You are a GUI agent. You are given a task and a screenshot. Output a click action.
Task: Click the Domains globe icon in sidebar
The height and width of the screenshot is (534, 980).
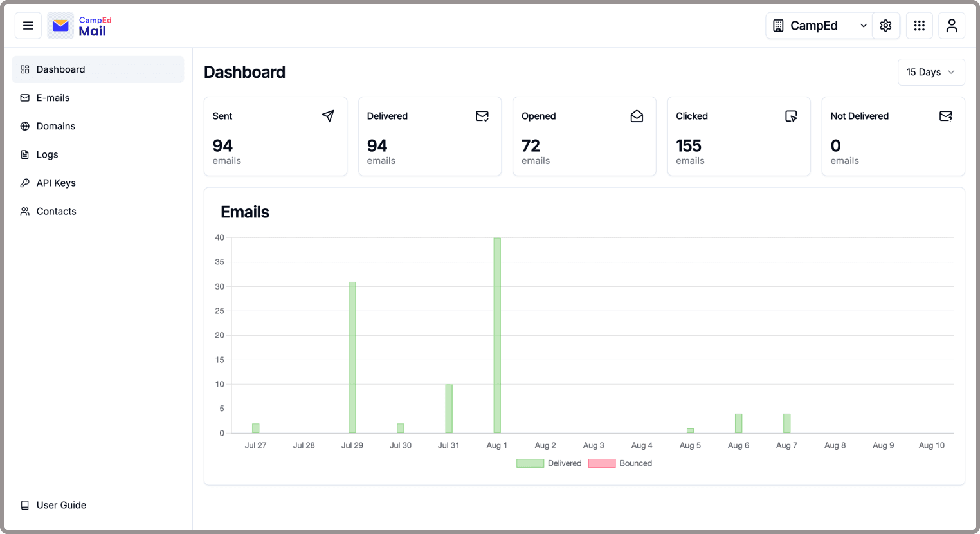[x=25, y=126]
